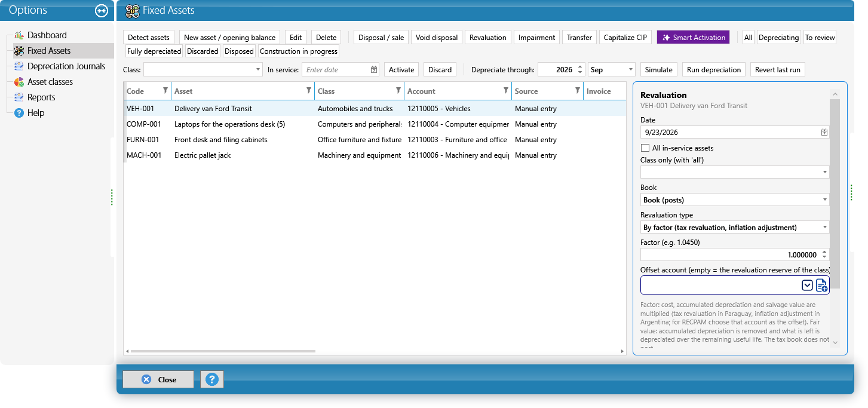Open filter for Source column
868x408 pixels.
[578, 91]
